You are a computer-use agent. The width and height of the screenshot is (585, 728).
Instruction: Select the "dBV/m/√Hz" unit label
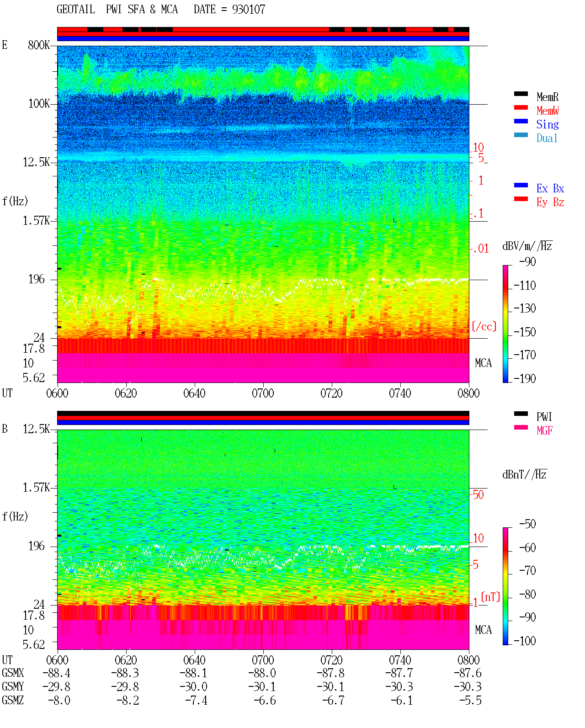[527, 246]
